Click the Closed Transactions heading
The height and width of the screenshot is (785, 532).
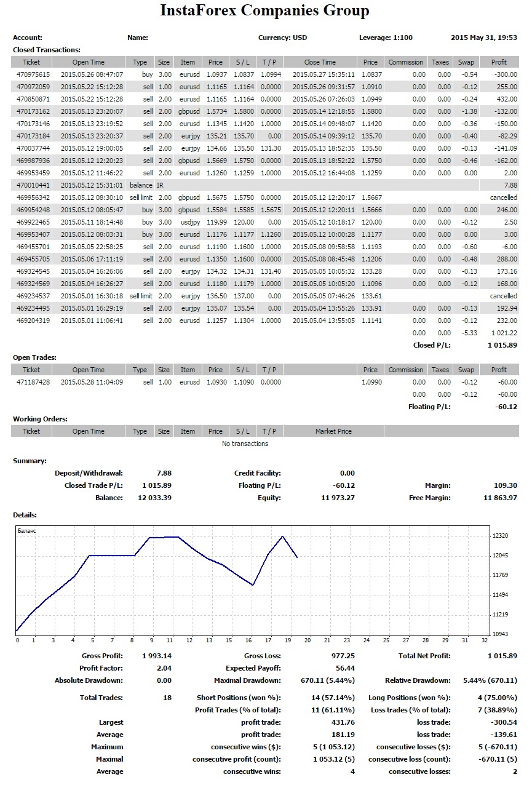(47, 50)
